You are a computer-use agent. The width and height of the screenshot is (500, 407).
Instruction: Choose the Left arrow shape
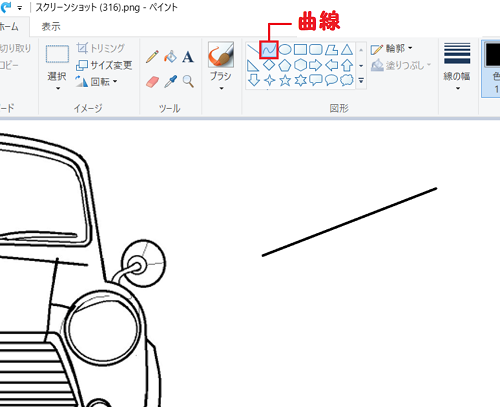pos(331,65)
